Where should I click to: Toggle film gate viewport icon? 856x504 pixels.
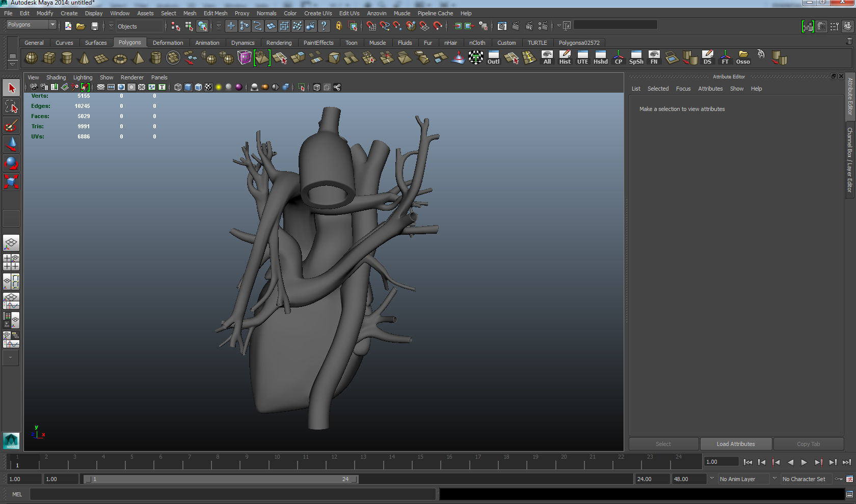111,87
